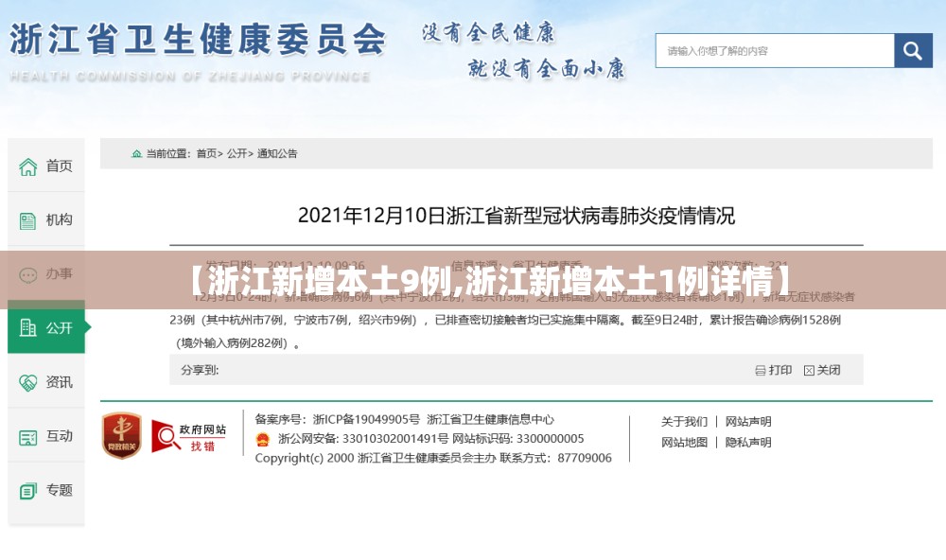Click the magnifier search button
The image size is (946, 560).
pos(913,51)
